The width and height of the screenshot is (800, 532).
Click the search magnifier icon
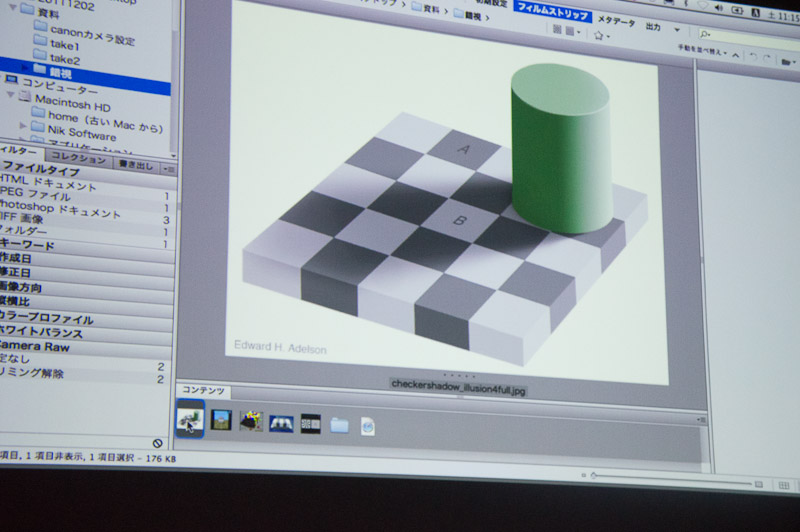click(x=706, y=34)
